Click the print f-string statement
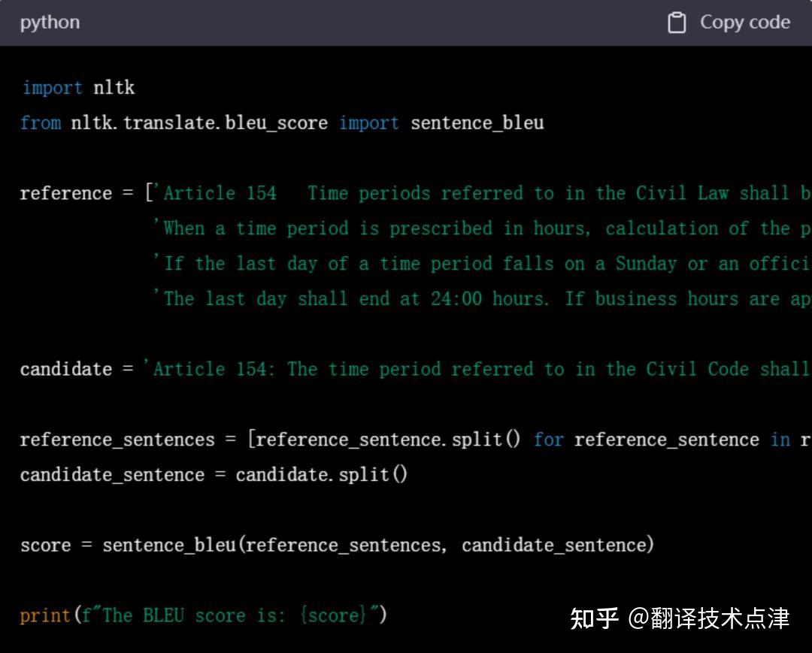 tap(203, 615)
